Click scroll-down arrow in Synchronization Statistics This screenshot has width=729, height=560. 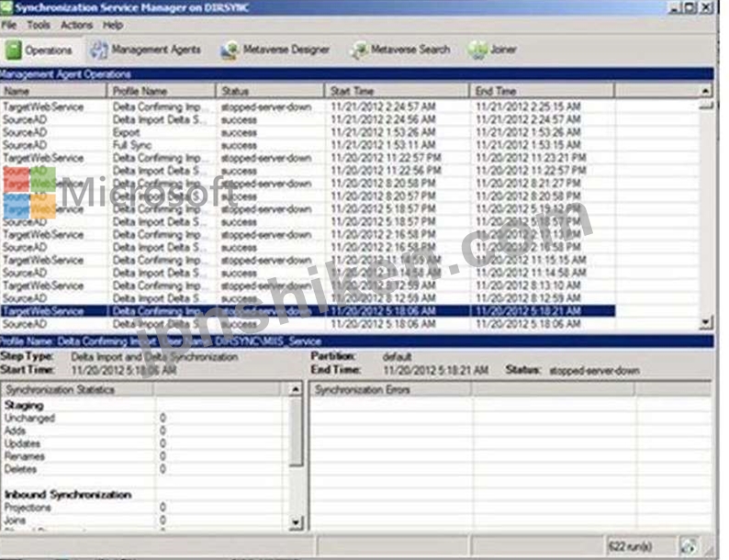click(x=296, y=523)
